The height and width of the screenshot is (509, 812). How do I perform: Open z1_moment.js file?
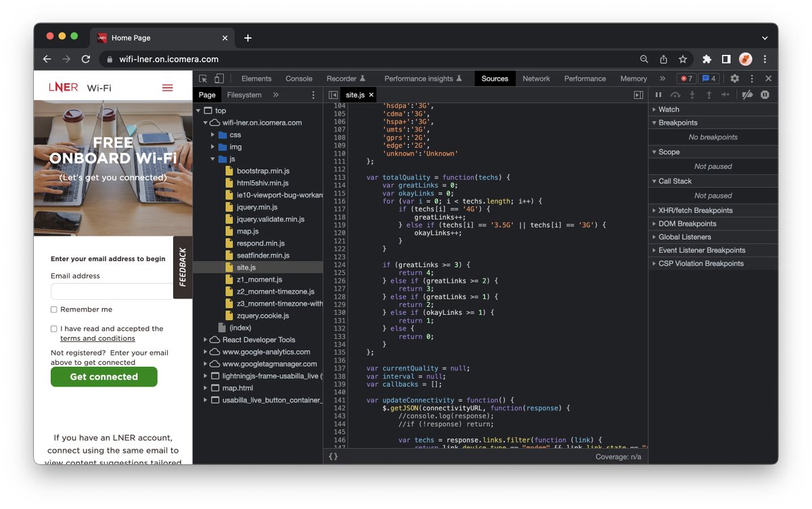259,280
